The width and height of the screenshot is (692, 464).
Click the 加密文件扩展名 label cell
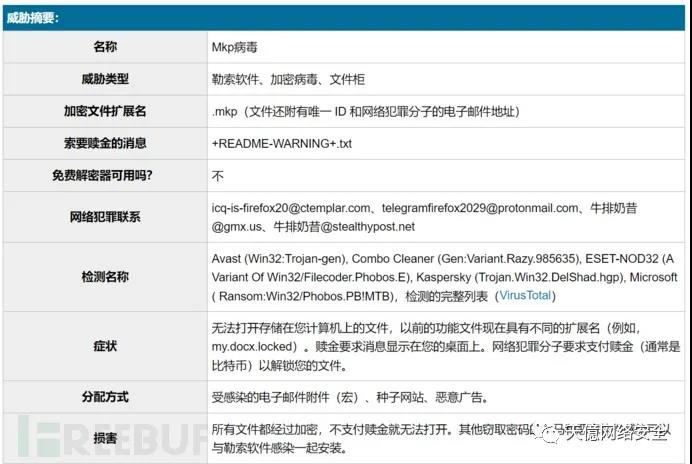click(104, 111)
